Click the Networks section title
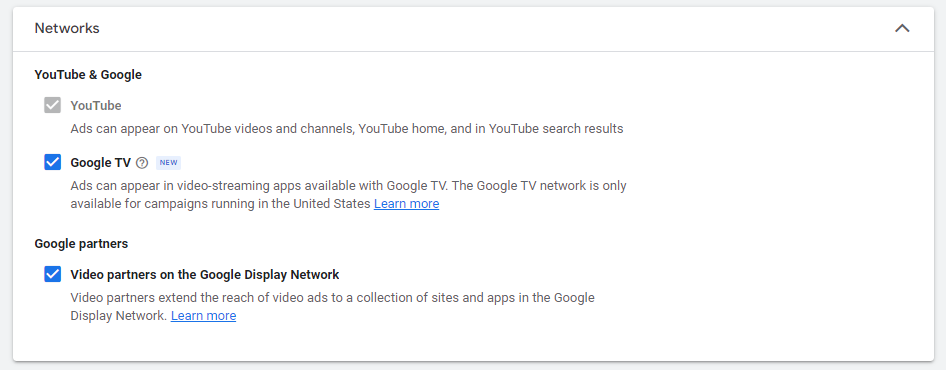The width and height of the screenshot is (946, 370). tap(67, 28)
